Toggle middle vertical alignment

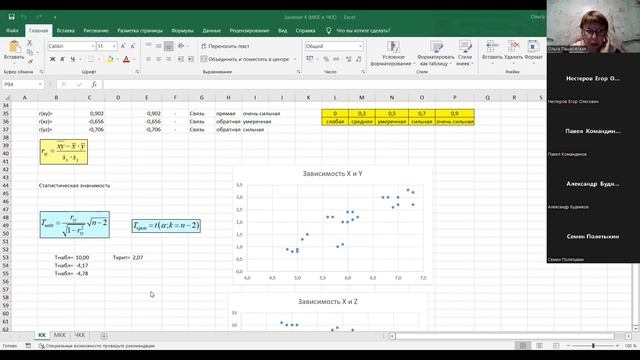coord(158,46)
